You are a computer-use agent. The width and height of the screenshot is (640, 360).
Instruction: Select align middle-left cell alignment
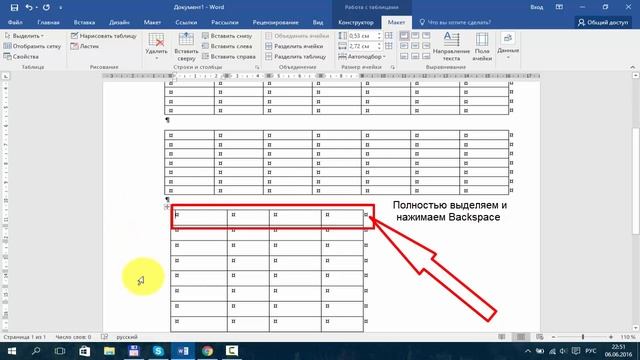pyautogui.click(x=404, y=46)
